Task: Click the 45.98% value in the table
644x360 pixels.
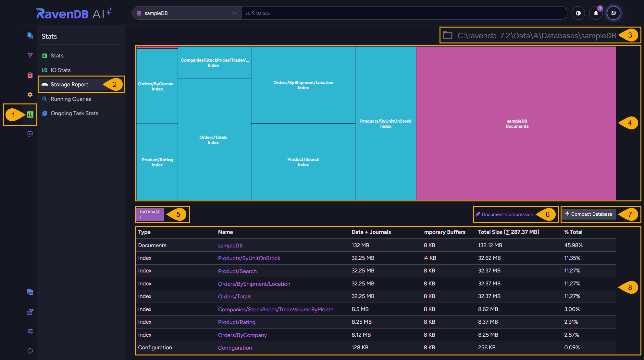Action: [x=573, y=245]
